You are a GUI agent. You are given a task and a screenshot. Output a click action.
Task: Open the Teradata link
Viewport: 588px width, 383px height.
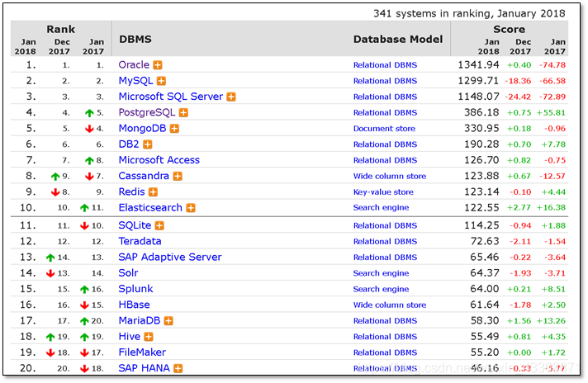point(140,241)
